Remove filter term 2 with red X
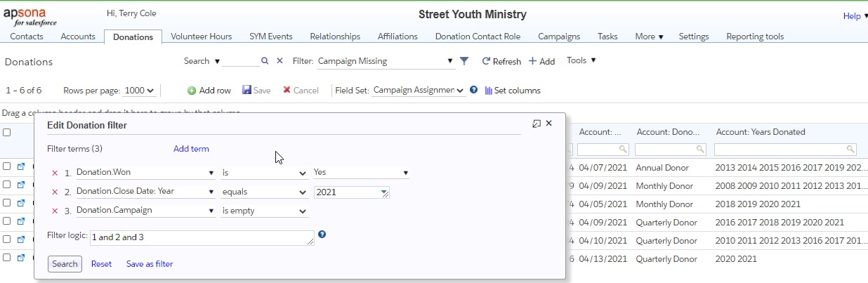Screen dimensions: 868x283 click(55, 192)
